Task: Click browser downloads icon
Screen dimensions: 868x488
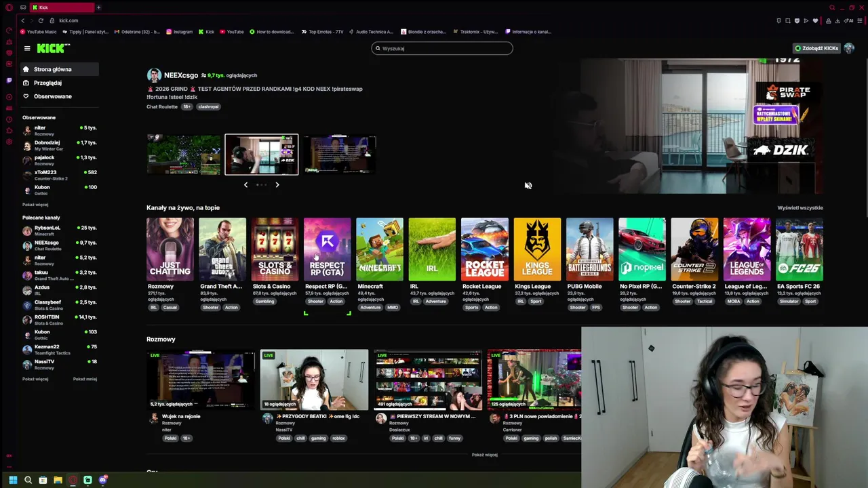Action: (837, 20)
